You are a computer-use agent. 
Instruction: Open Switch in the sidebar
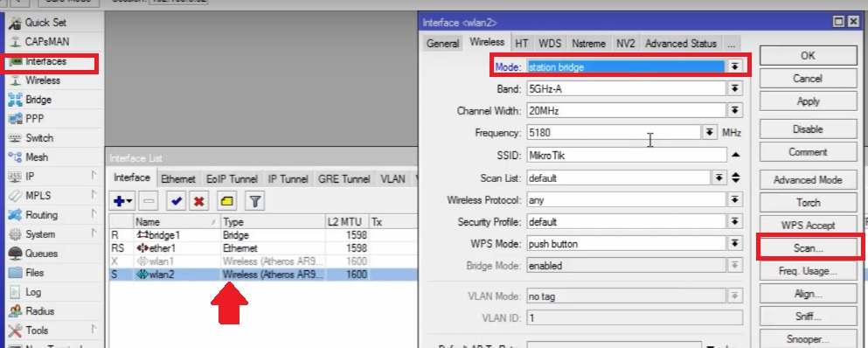pyautogui.click(x=38, y=138)
